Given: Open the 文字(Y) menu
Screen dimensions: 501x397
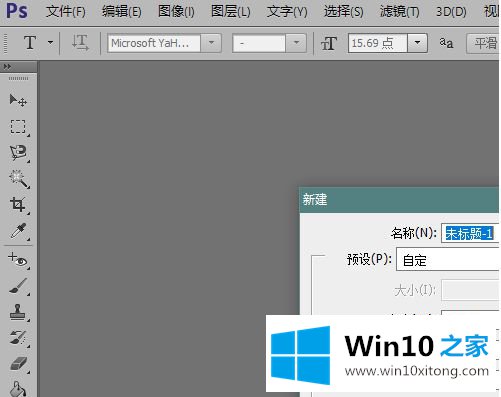Looking at the screenshot, I should coord(287,12).
